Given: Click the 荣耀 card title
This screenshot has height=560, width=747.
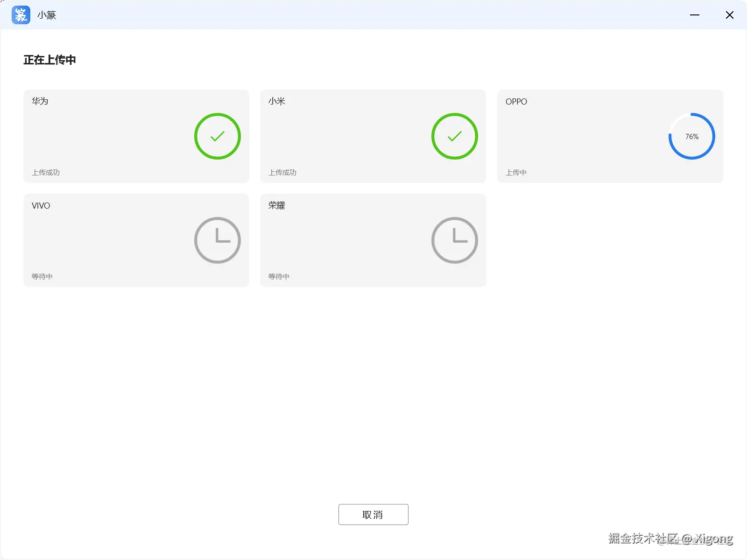Looking at the screenshot, I should click(x=277, y=205).
